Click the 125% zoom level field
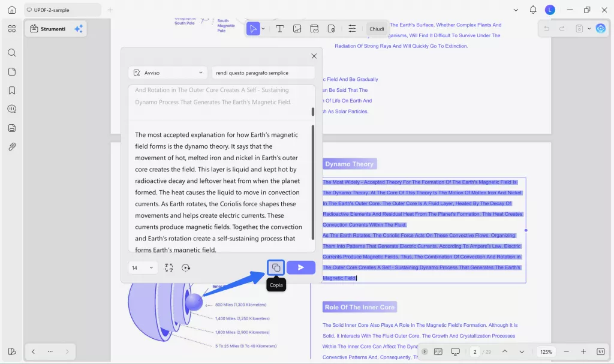This screenshot has height=364, width=614. click(546, 351)
